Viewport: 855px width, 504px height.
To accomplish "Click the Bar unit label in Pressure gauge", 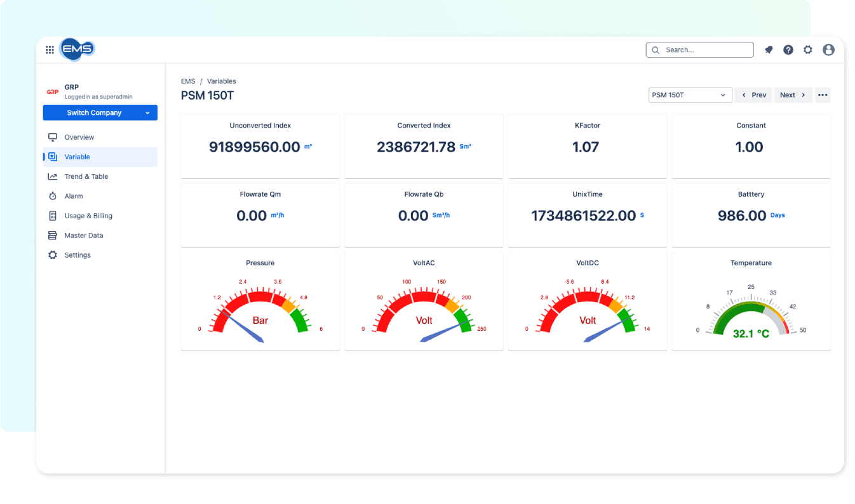I will click(x=260, y=321).
